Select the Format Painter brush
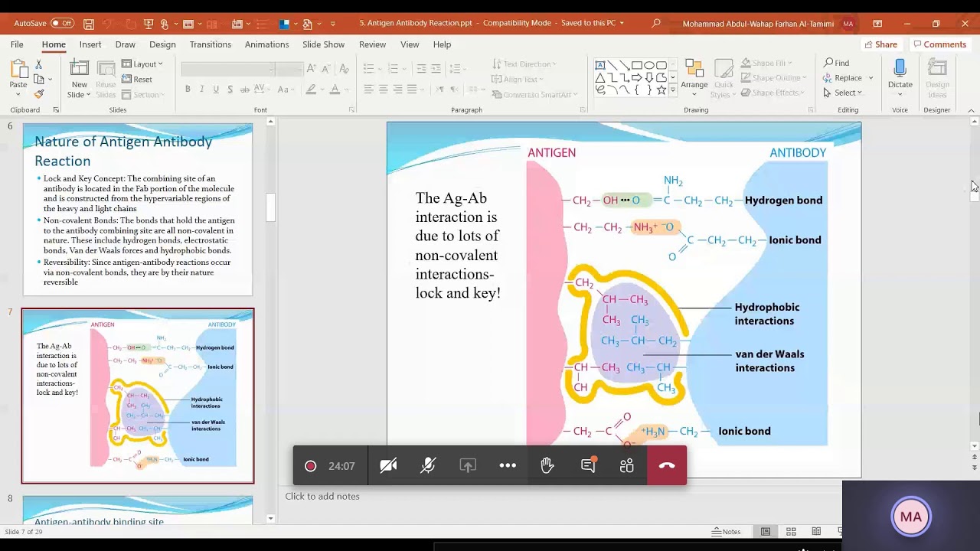Screen dimensions: 980x551 (39, 94)
